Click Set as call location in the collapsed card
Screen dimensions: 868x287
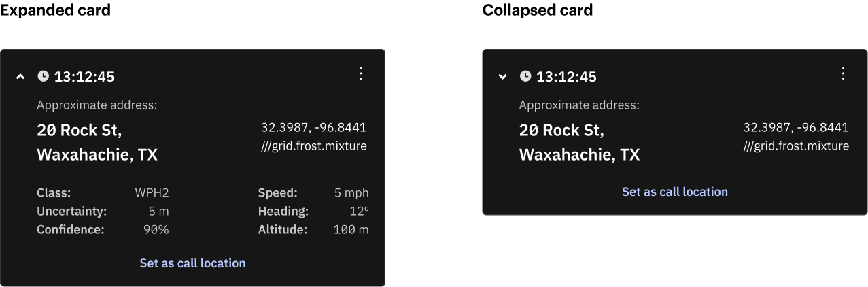tap(675, 192)
